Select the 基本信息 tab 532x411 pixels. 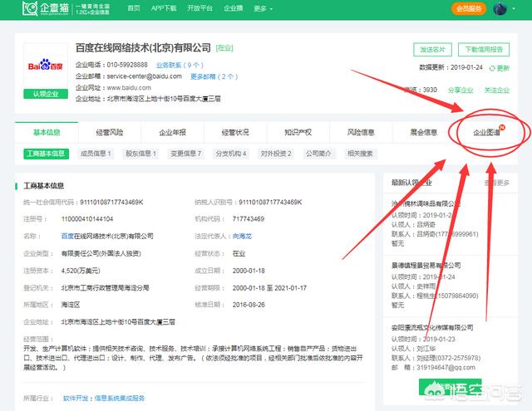click(47, 133)
